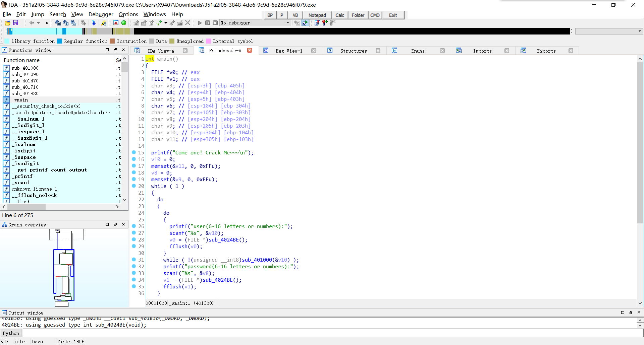The height and width of the screenshot is (345, 644).
Task: Click the pause process icon
Action: pyautogui.click(x=208, y=23)
